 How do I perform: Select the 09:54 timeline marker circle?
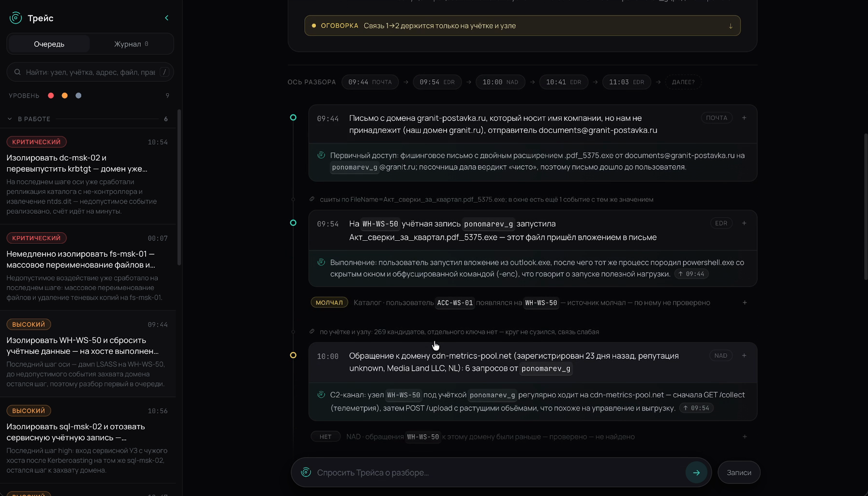click(293, 223)
